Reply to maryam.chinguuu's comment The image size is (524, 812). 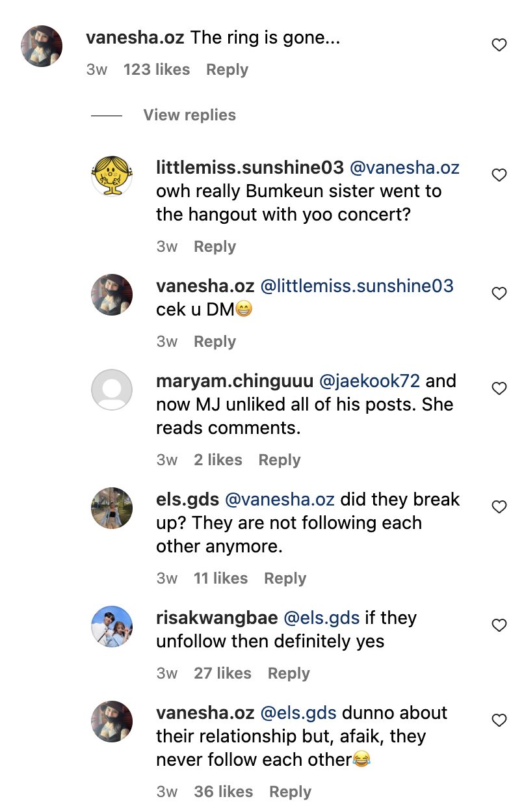(280, 460)
